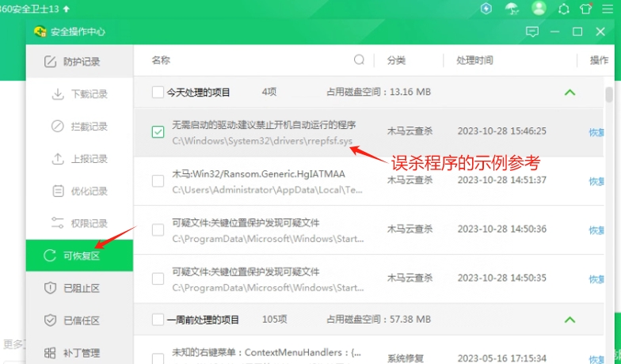Select the path C:\Windows\System32\drivers\rrepfsf.sys
The height and width of the screenshot is (364, 621).
pos(262,141)
